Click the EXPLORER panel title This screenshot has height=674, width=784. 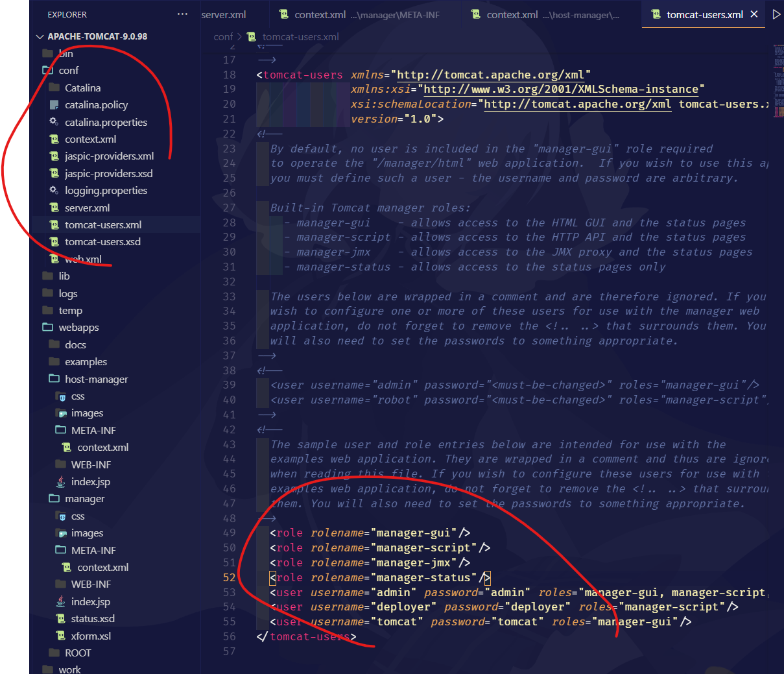click(67, 14)
